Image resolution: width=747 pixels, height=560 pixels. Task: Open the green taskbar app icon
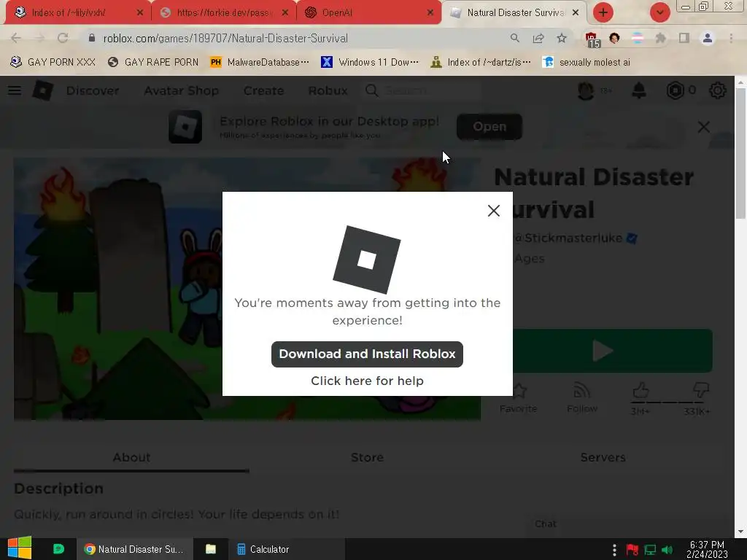click(x=58, y=549)
